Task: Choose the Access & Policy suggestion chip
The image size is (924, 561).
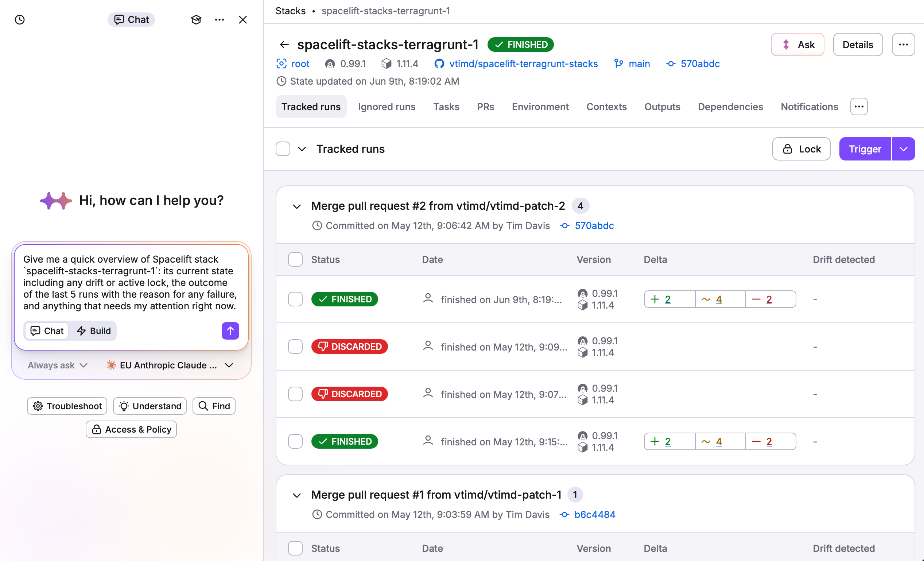Action: tap(131, 429)
